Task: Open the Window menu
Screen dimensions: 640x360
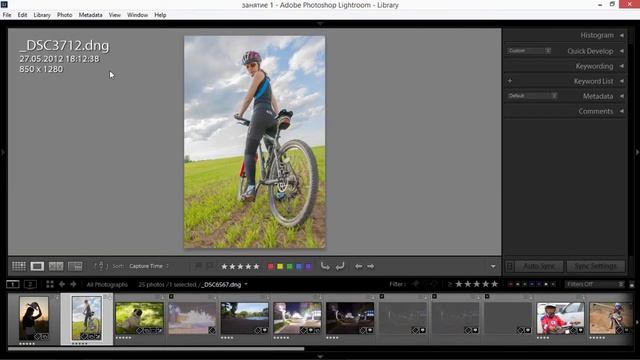Action: [x=137, y=15]
